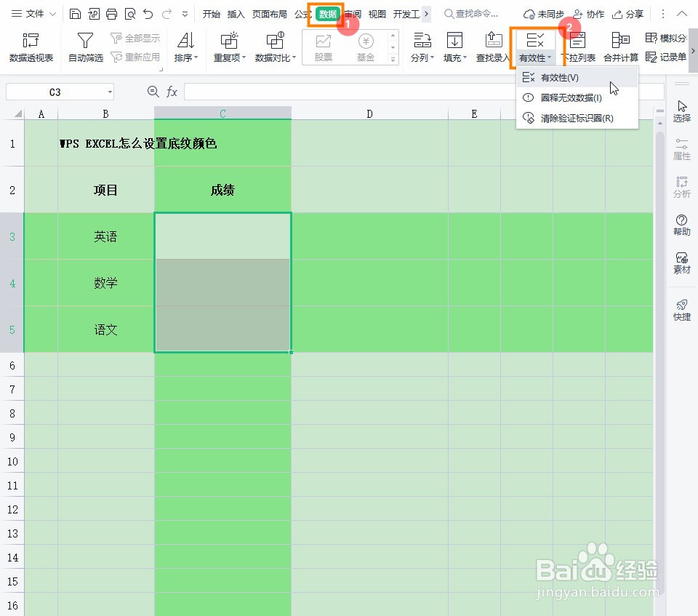Select 有效性(V) in the dropdown menu
The image size is (698, 616).
tap(577, 78)
